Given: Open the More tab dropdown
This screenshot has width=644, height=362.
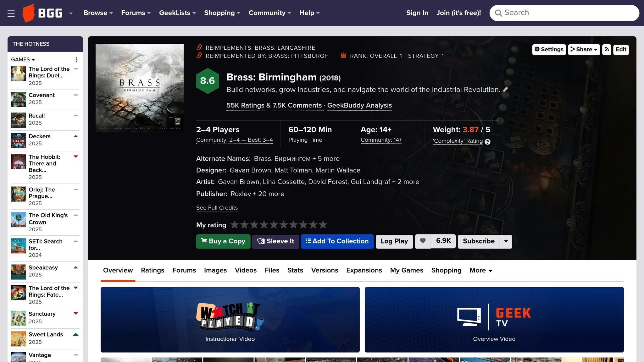Looking at the screenshot, I should [481, 270].
